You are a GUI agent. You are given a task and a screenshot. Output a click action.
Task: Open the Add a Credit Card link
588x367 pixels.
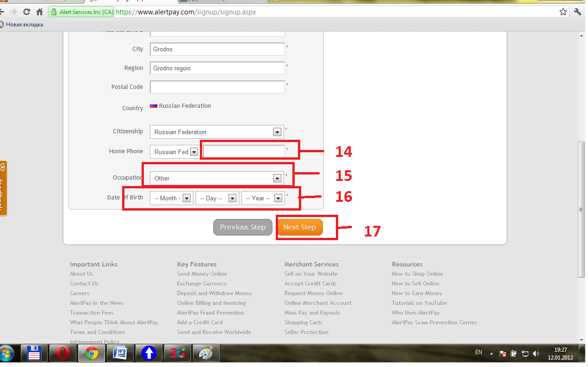pos(200,323)
